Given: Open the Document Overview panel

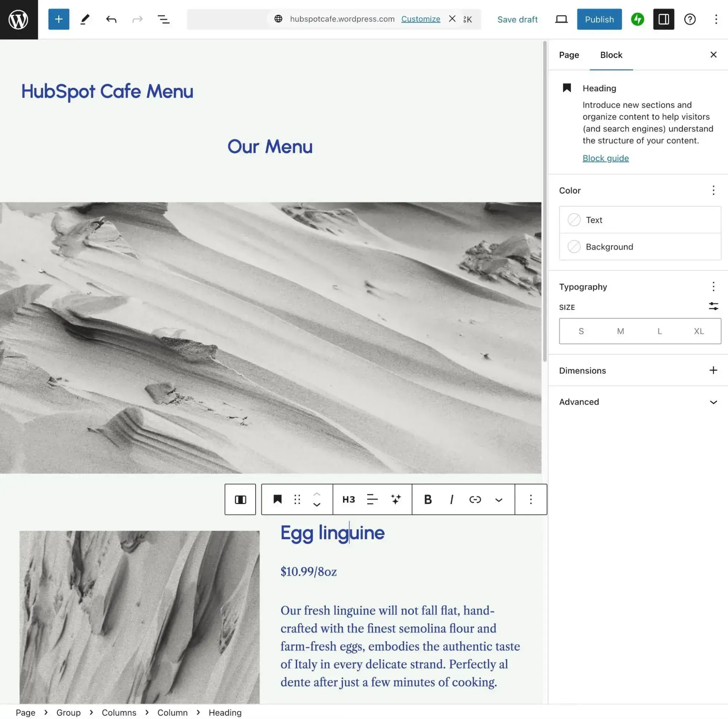Looking at the screenshot, I should [164, 19].
